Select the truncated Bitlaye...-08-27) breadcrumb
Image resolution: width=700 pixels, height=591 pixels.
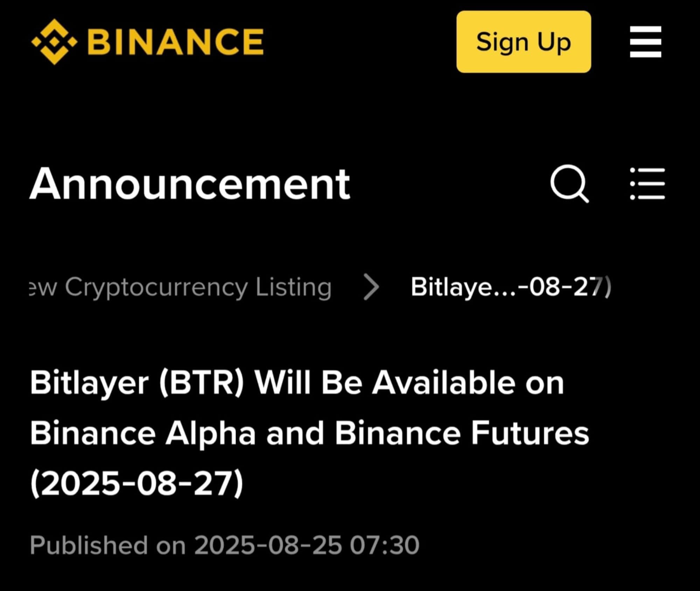point(510,287)
